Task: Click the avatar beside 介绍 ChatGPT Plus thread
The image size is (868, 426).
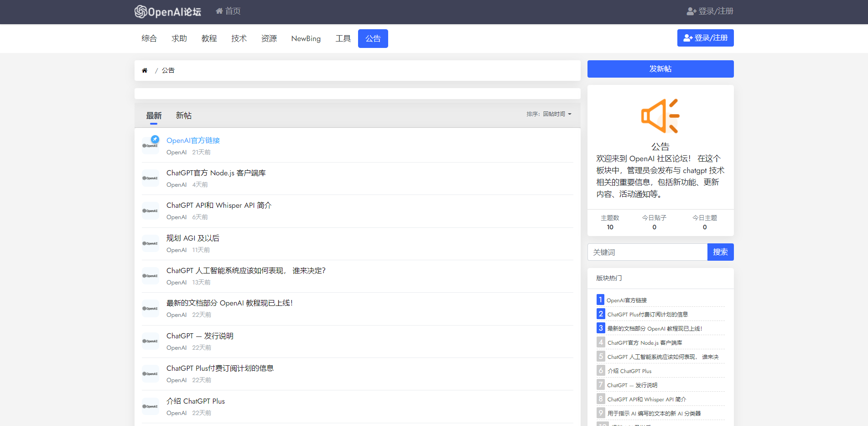Action: point(151,406)
